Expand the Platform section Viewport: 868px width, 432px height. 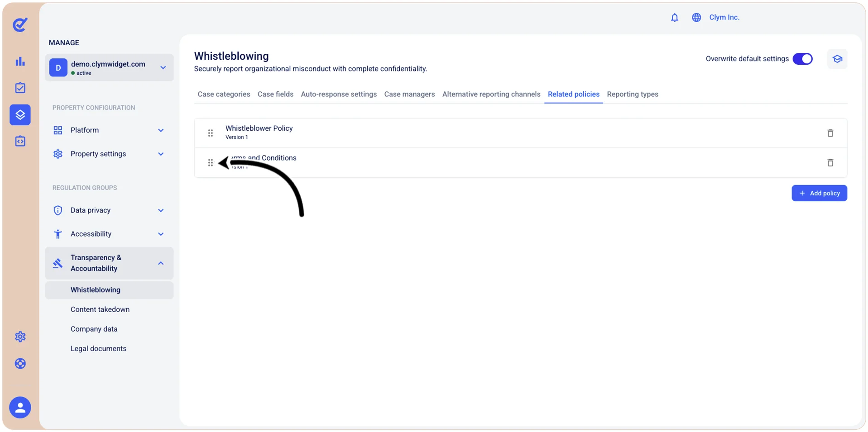coord(109,130)
